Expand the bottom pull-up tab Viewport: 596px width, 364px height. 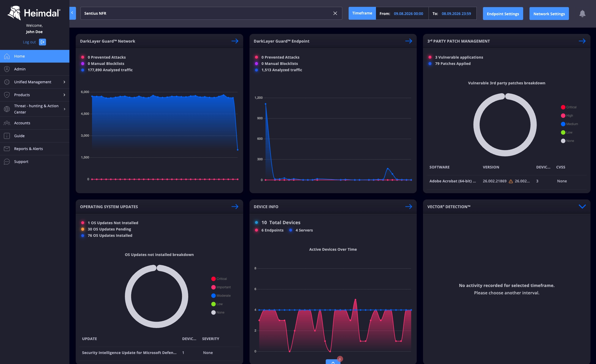click(333, 362)
